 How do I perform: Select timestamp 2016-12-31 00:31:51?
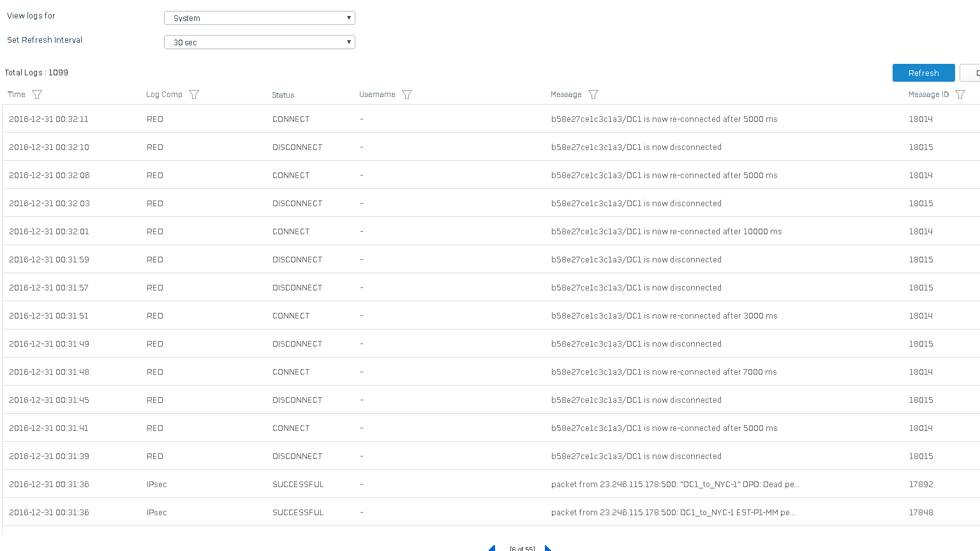tap(48, 316)
